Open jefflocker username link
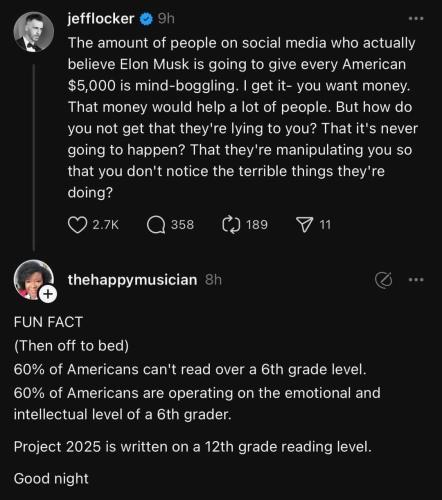 101,19
